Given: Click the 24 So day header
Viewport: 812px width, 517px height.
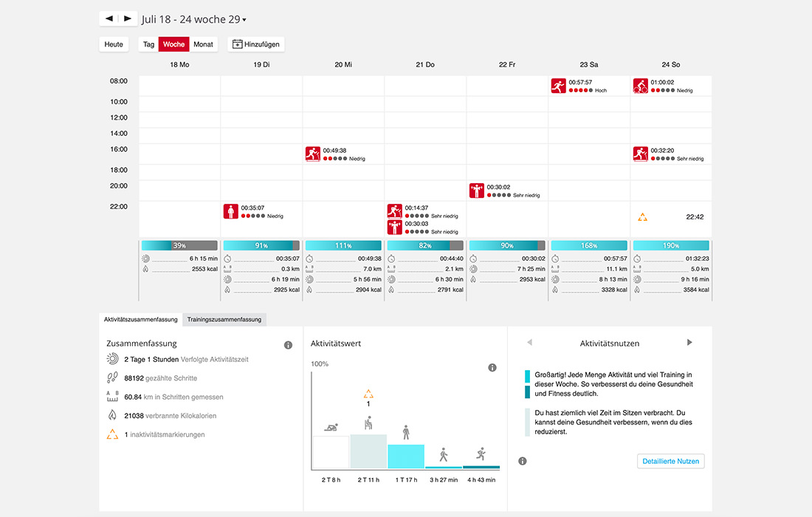Looking at the screenshot, I should tap(670, 65).
